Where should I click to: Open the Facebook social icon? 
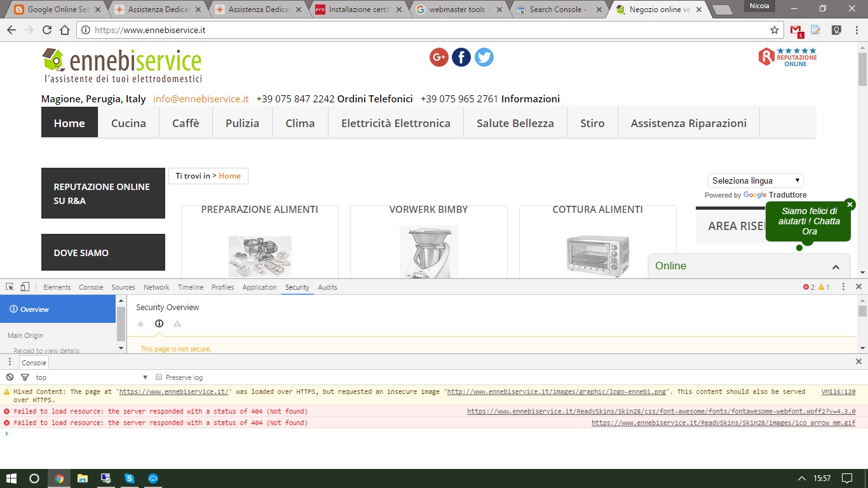[461, 57]
